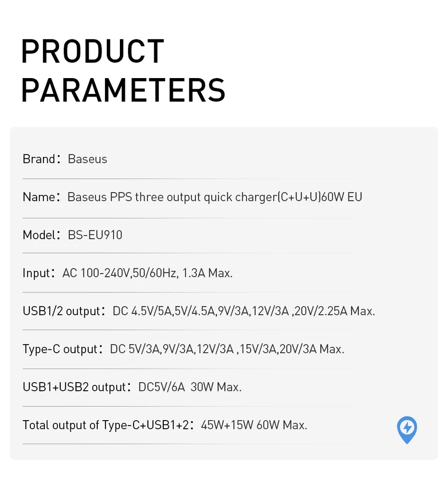This screenshot has width=448, height=477.
Task: Click the BS-EU910 model number
Action: point(95,235)
